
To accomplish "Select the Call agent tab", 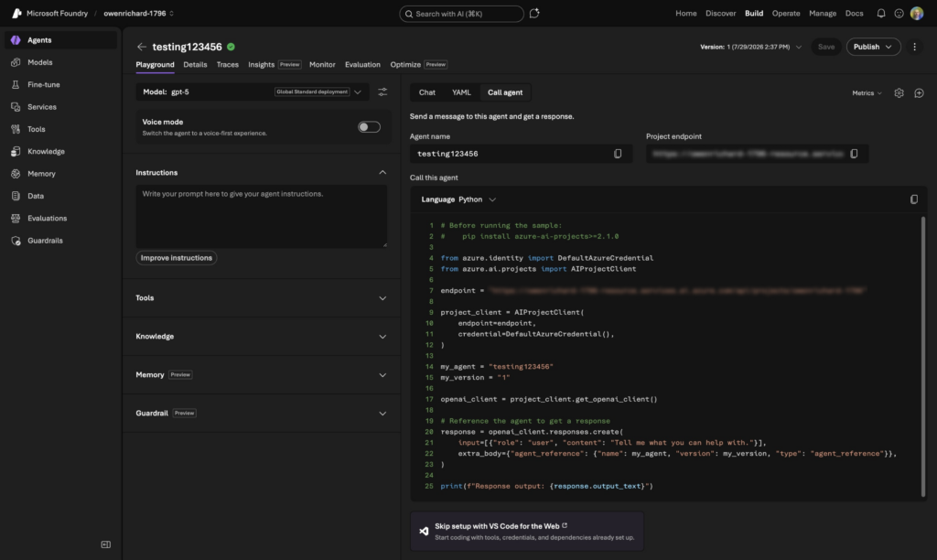I will 505,92.
